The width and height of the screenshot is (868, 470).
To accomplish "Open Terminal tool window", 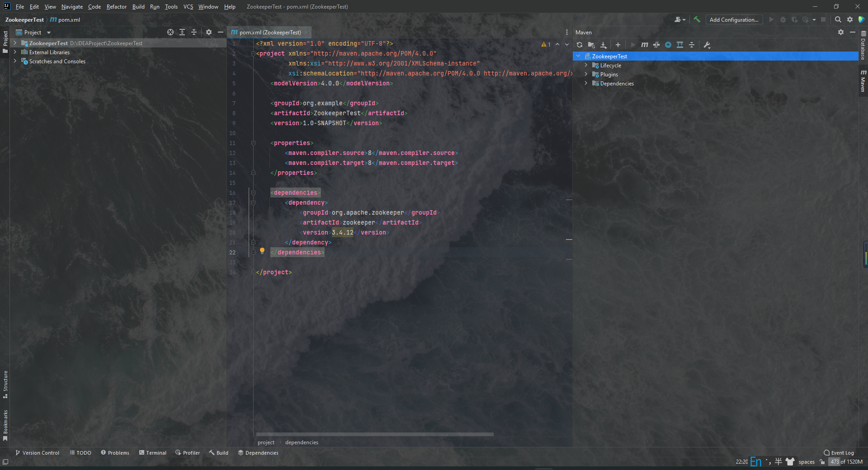I will pyautogui.click(x=153, y=452).
